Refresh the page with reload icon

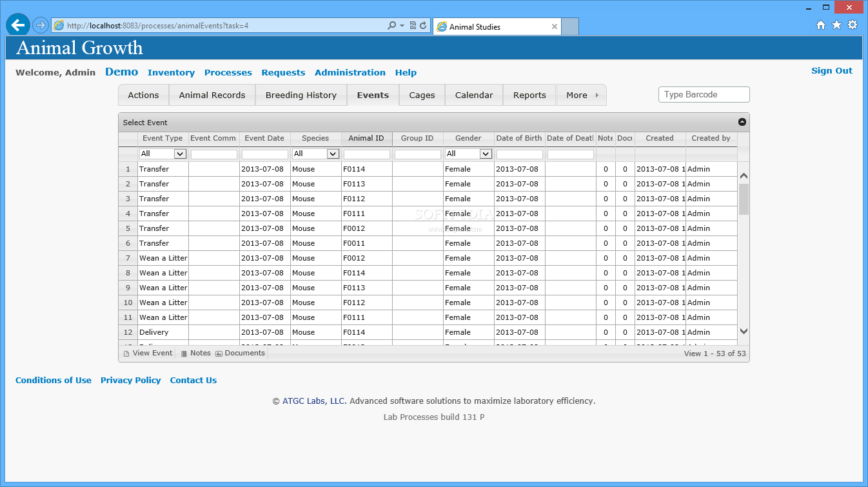[x=424, y=26]
